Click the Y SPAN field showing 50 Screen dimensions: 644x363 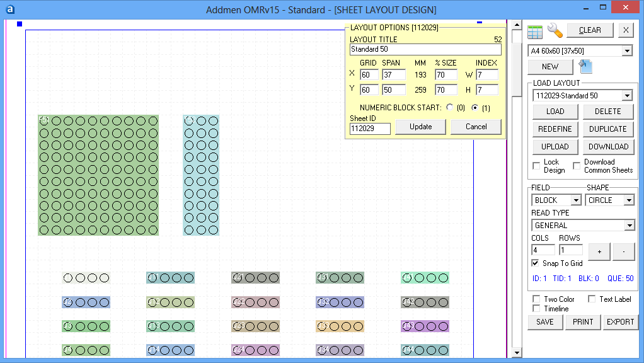pos(393,90)
